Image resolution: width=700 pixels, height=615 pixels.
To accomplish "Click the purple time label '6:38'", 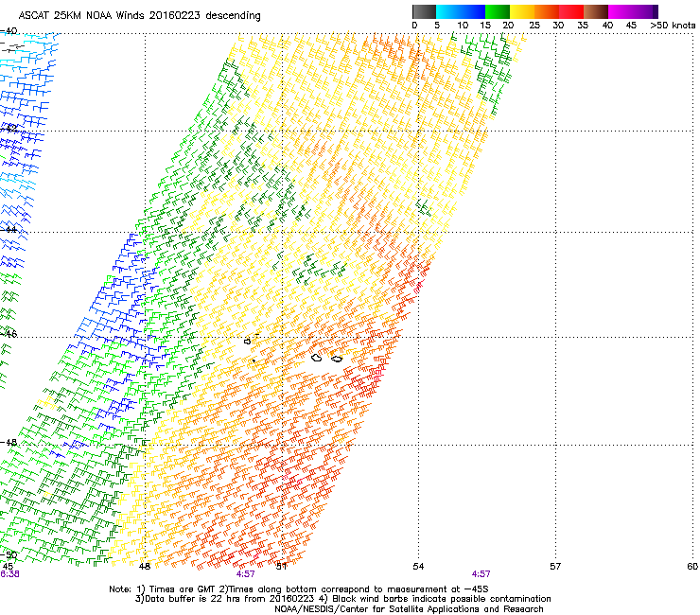I will coord(9,574).
